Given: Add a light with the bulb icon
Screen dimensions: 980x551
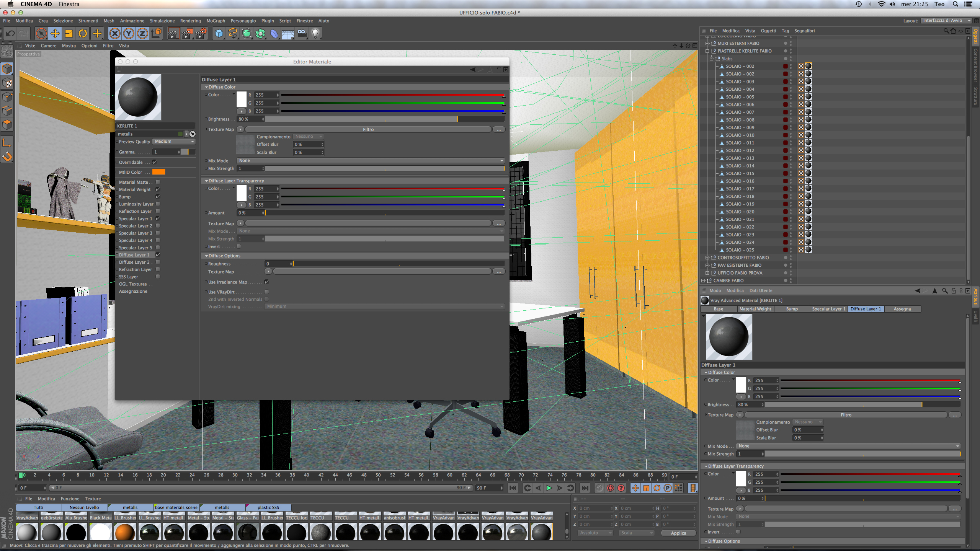Looking at the screenshot, I should 315,34.
